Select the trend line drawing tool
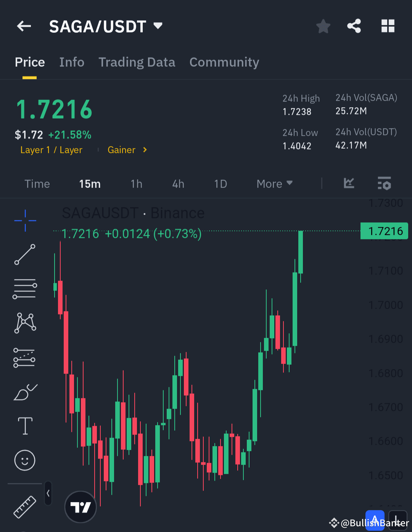Screen dimensions: 412x532 pyautogui.click(x=25, y=254)
